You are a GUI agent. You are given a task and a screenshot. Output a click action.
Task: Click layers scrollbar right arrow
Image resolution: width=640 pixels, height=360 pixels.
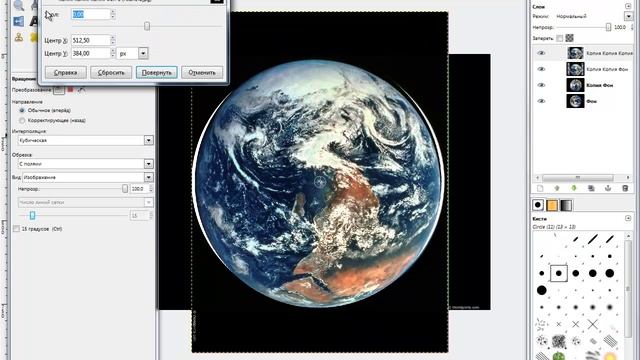pyautogui.click(x=628, y=178)
